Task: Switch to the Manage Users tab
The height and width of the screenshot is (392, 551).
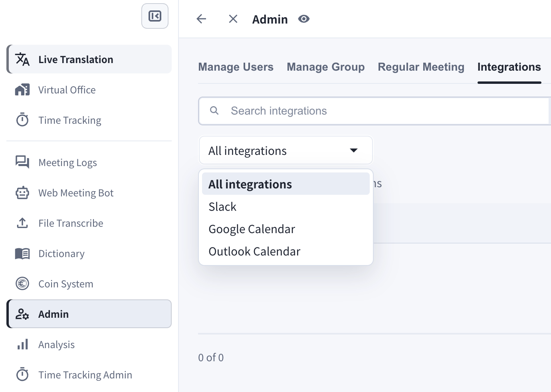Action: coord(236,67)
